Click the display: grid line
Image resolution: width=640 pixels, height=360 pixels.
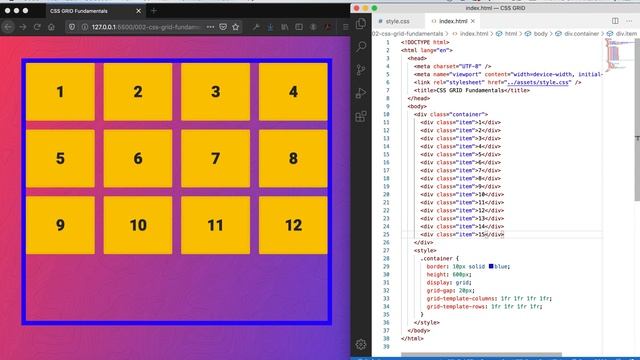(x=449, y=282)
